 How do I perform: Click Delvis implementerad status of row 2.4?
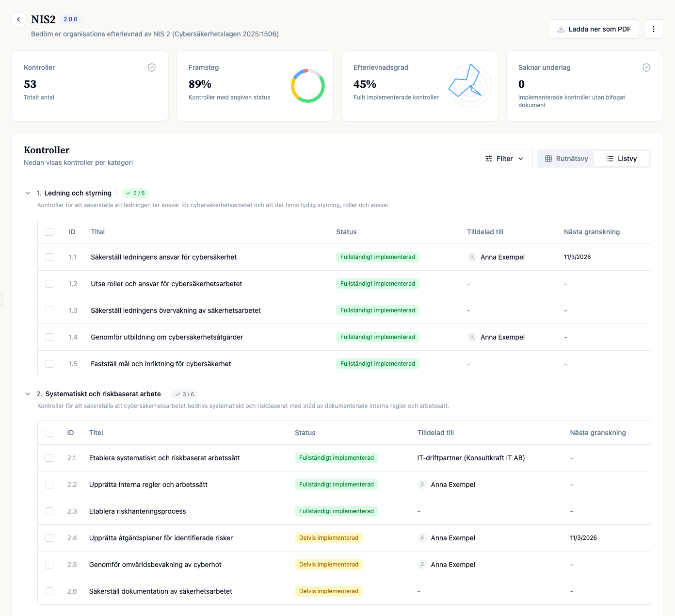[329, 538]
